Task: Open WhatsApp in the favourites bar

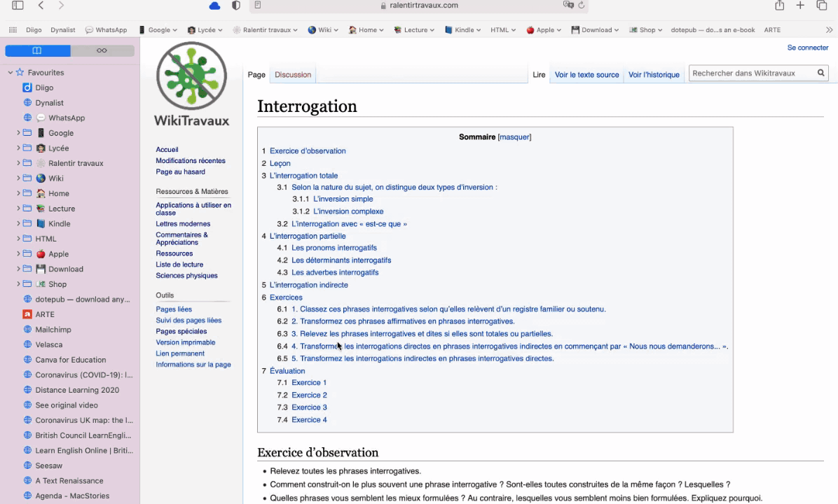Action: [107, 30]
